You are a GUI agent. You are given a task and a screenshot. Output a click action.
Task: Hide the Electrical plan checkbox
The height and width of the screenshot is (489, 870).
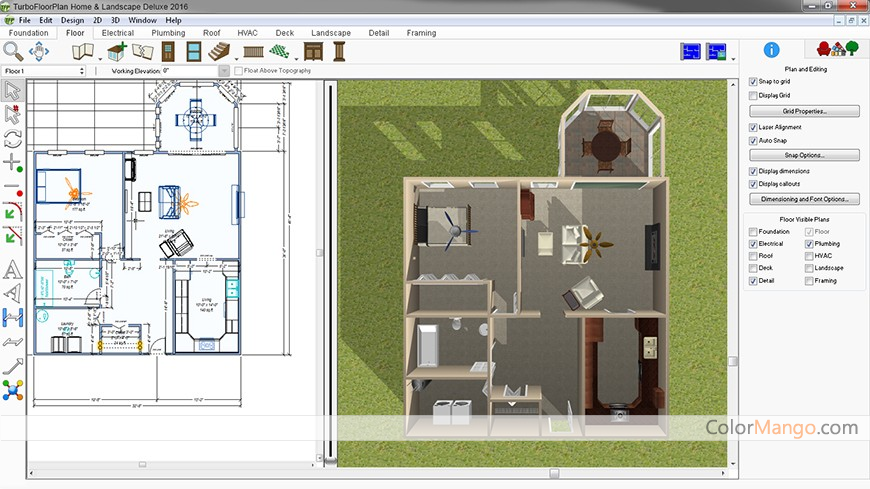[x=753, y=244]
